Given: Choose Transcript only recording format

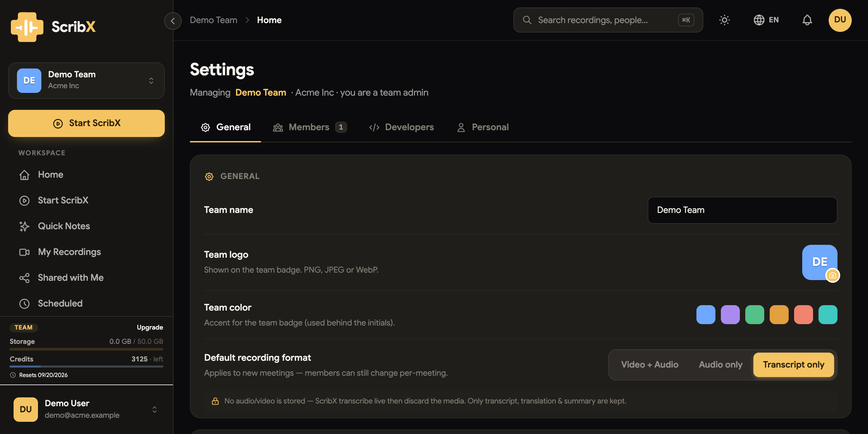Looking at the screenshot, I should click(793, 365).
